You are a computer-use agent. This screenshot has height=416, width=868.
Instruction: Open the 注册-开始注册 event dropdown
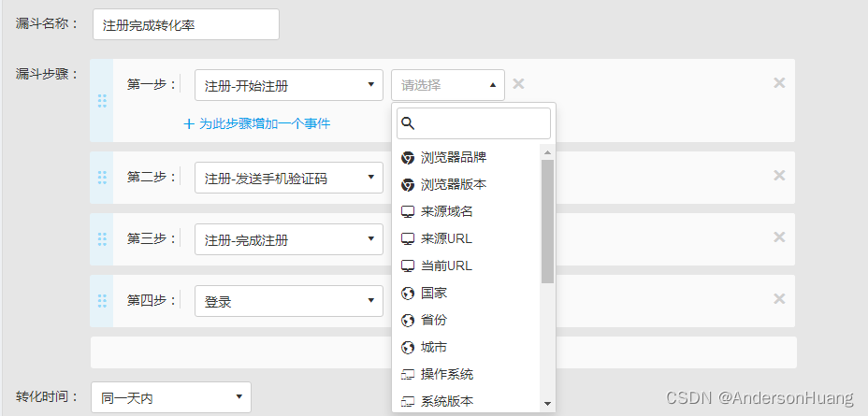point(289,85)
